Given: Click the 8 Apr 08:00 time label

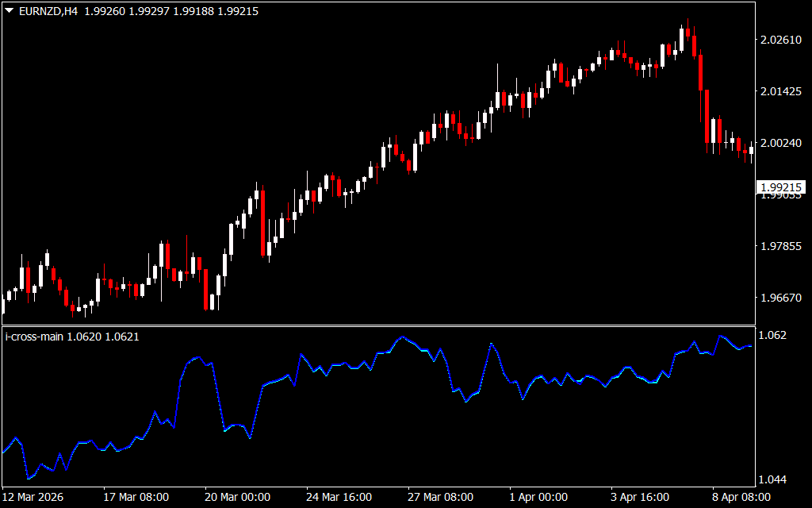Looking at the screenshot, I should [x=742, y=497].
